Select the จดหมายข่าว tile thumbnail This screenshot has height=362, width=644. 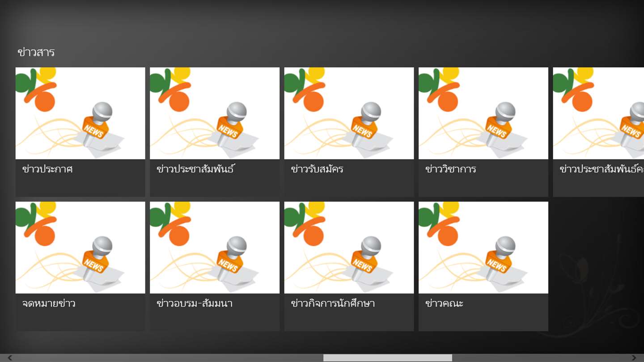pyautogui.click(x=80, y=248)
